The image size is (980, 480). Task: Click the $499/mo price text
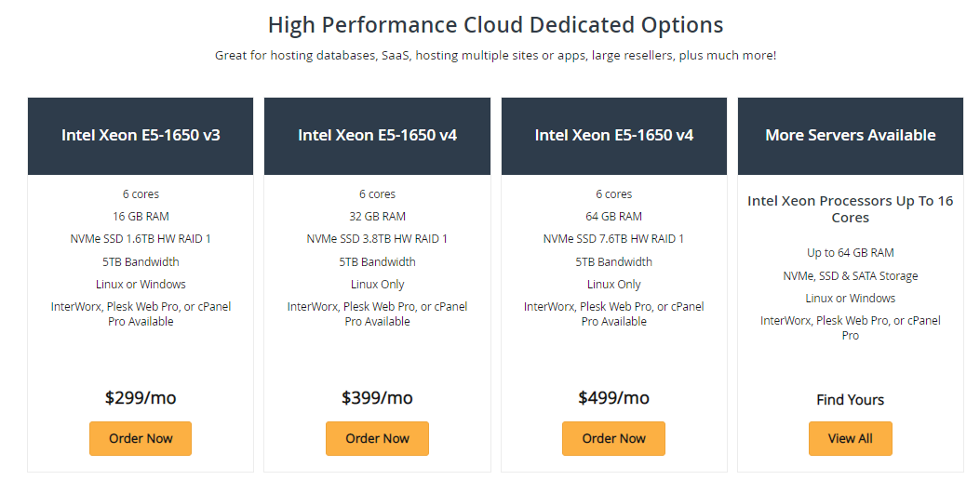coord(613,398)
